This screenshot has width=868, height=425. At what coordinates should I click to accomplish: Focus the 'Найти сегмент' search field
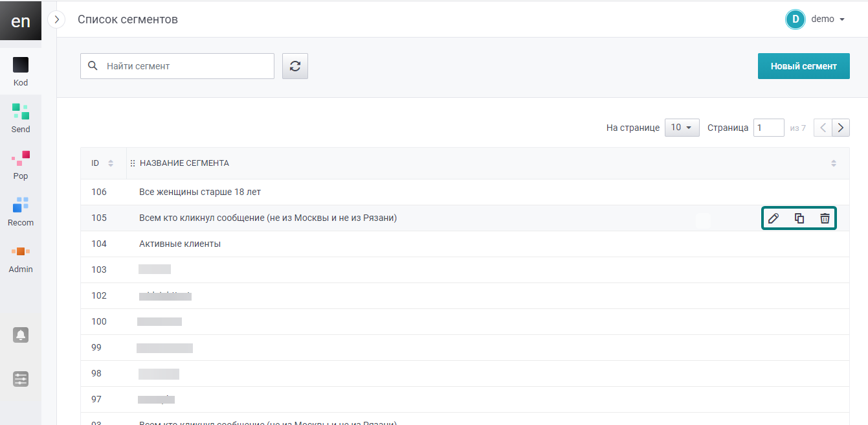(177, 66)
